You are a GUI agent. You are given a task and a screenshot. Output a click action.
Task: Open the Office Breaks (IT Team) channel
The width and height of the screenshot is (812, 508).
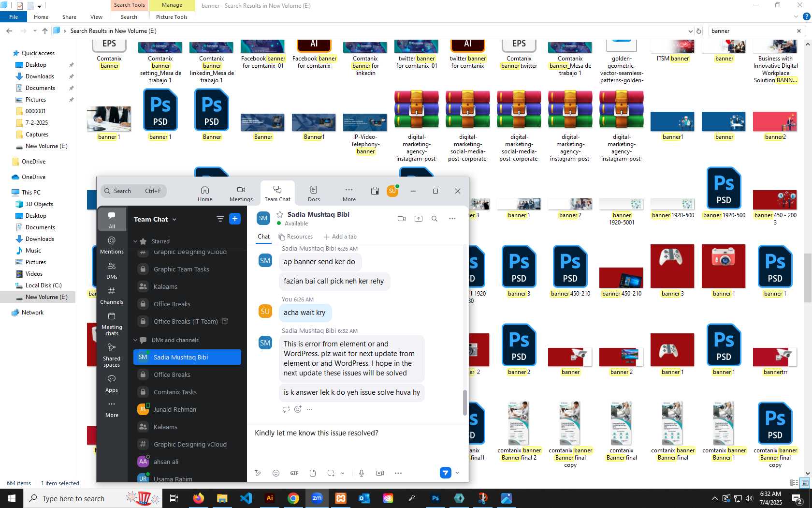(x=187, y=322)
